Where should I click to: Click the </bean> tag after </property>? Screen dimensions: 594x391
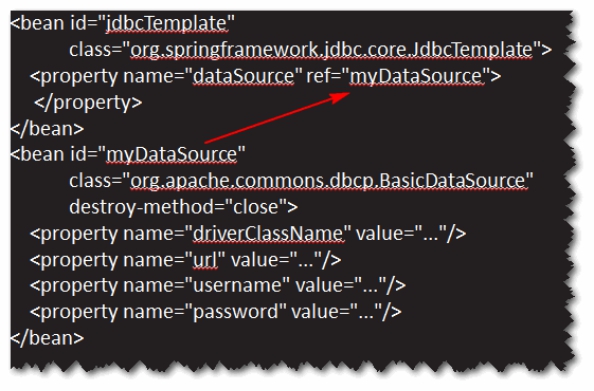pos(47,129)
